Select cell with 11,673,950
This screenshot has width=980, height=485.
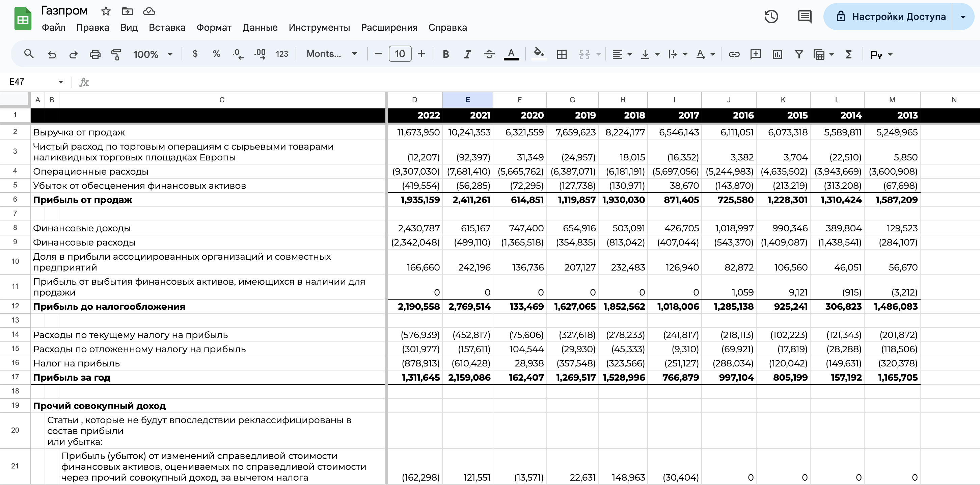click(415, 132)
